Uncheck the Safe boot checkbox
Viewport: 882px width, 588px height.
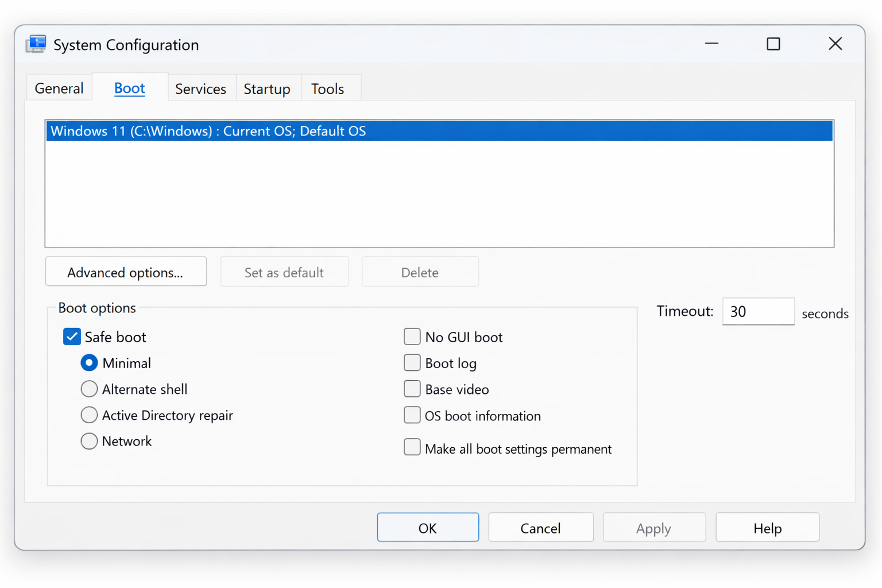(x=72, y=336)
